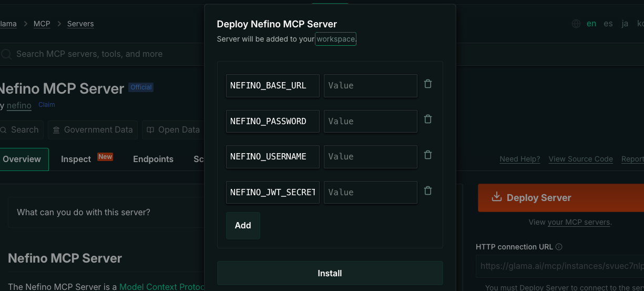Viewport: 644px width, 291px height.
Task: Open the your MCP servers link
Action: [x=579, y=222]
